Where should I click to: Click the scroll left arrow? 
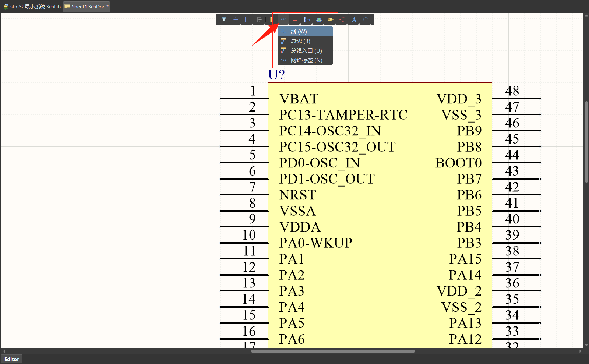4,351
